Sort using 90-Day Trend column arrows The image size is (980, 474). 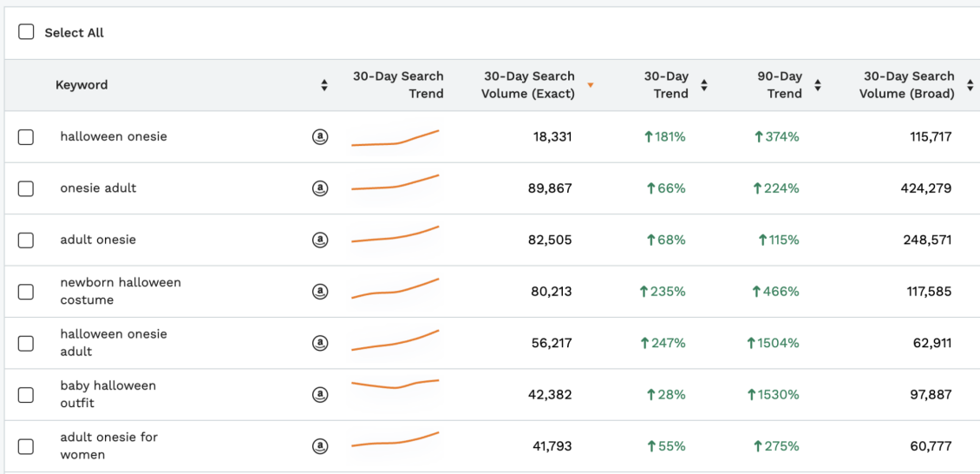(818, 85)
